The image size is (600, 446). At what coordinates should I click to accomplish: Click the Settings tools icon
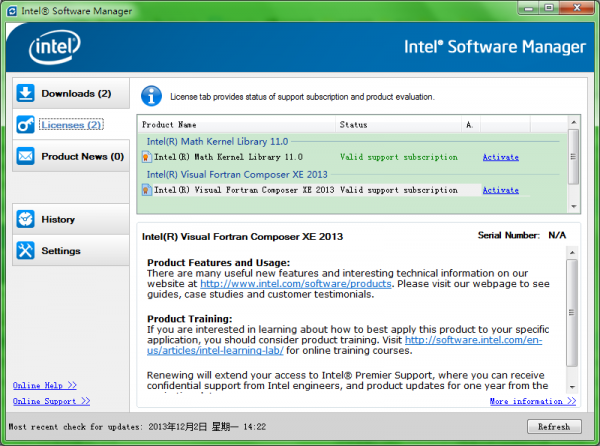pos(25,251)
